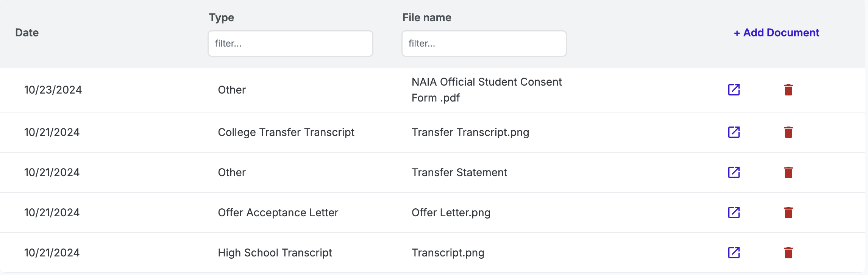Click the File name column header label
868x275 pixels.
point(427,17)
